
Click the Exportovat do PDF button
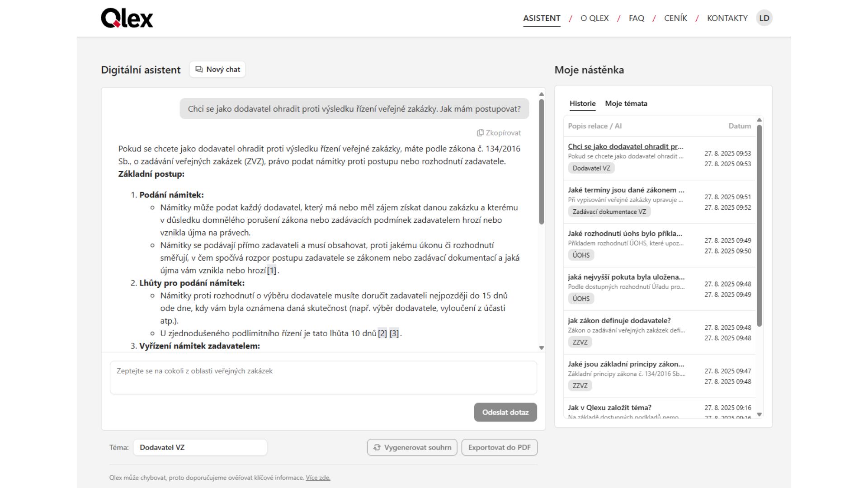[499, 447]
